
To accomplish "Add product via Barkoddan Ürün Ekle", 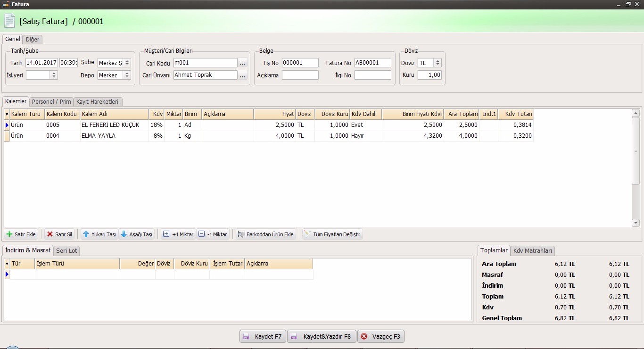I will [266, 234].
